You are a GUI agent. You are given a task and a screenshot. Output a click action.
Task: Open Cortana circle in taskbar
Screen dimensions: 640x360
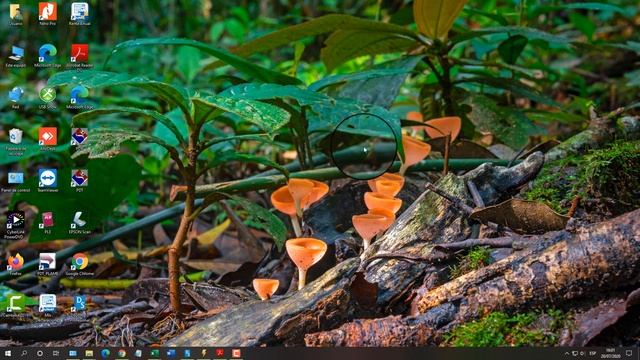coord(40,353)
